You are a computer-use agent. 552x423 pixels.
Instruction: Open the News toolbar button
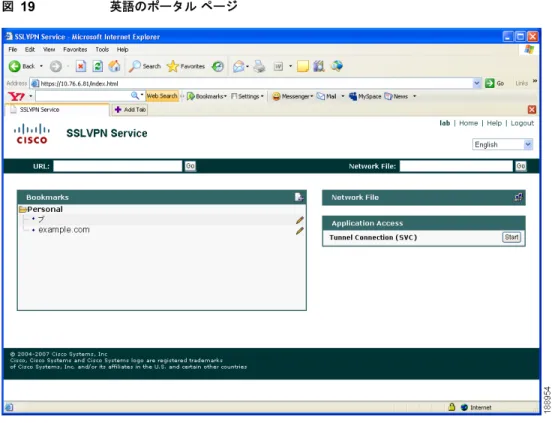(x=396, y=96)
